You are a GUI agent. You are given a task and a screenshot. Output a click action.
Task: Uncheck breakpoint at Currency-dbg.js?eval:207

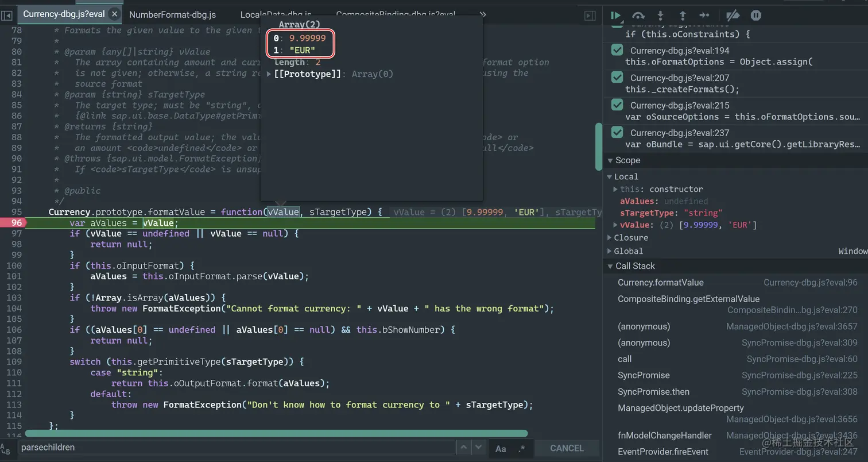point(617,78)
